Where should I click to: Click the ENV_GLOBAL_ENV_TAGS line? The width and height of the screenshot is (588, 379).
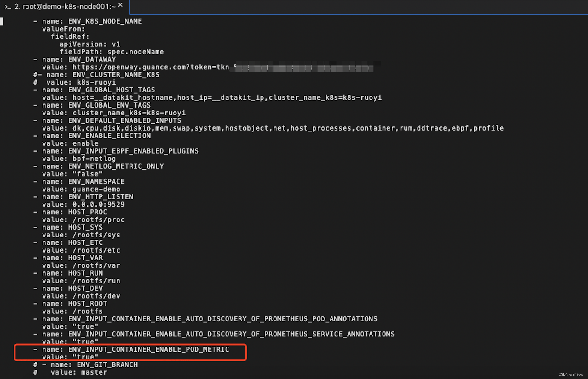pos(92,105)
